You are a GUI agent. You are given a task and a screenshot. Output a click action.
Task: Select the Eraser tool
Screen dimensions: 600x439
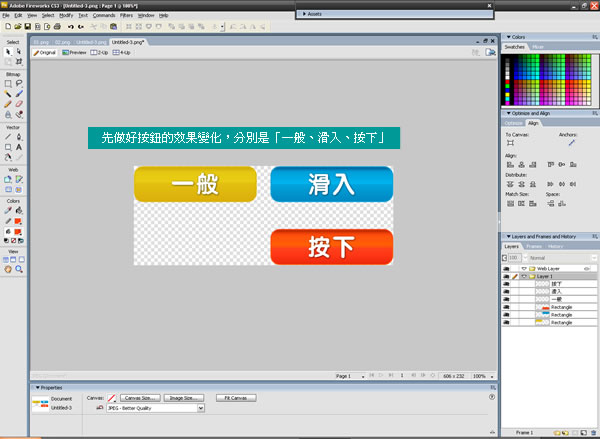point(19,104)
